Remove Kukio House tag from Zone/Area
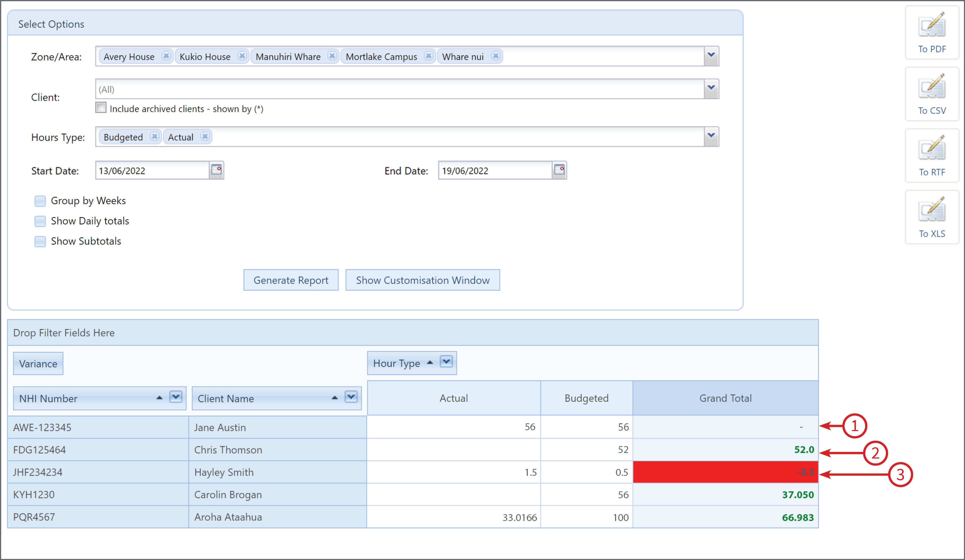 click(x=242, y=56)
